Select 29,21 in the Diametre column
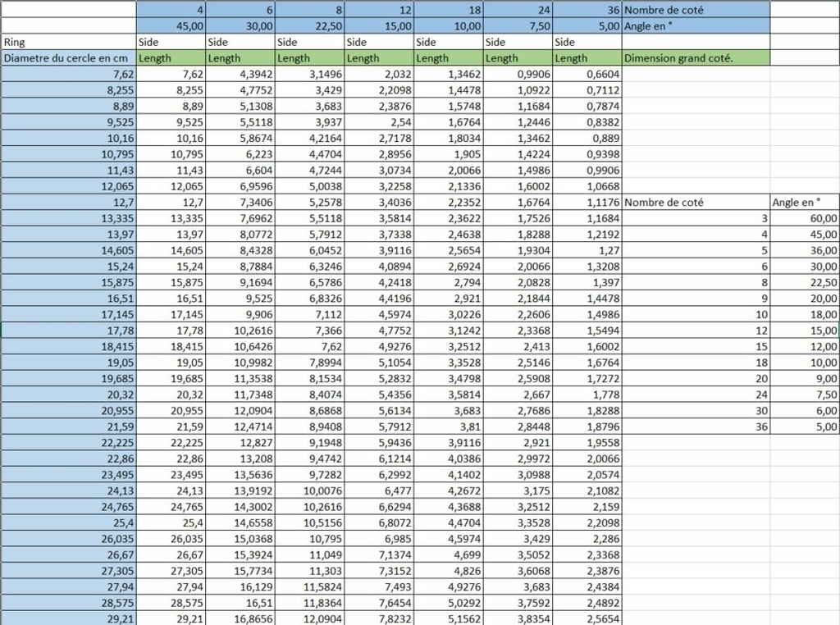This screenshot has height=625, width=840. [x=68, y=618]
